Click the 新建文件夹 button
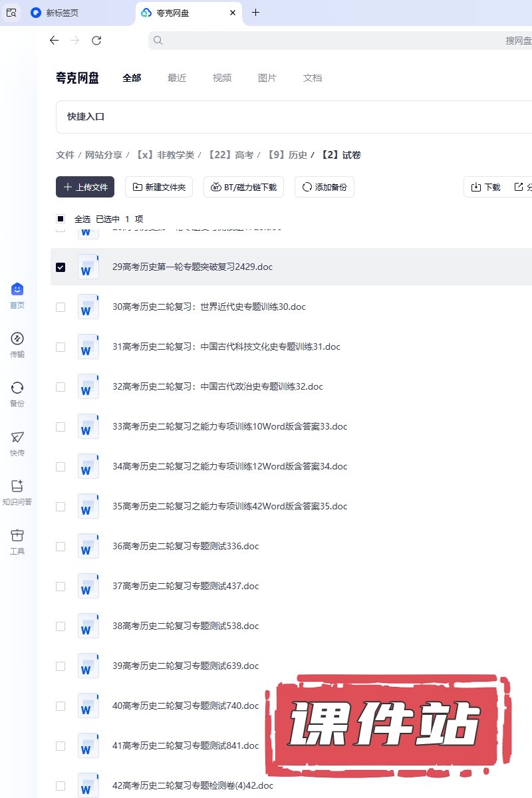This screenshot has width=532, height=798. (x=159, y=188)
